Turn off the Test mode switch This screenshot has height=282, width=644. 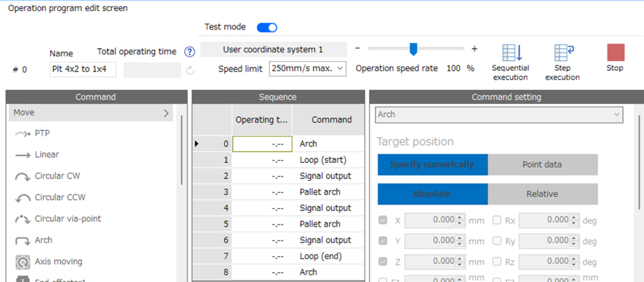pyautogui.click(x=267, y=27)
